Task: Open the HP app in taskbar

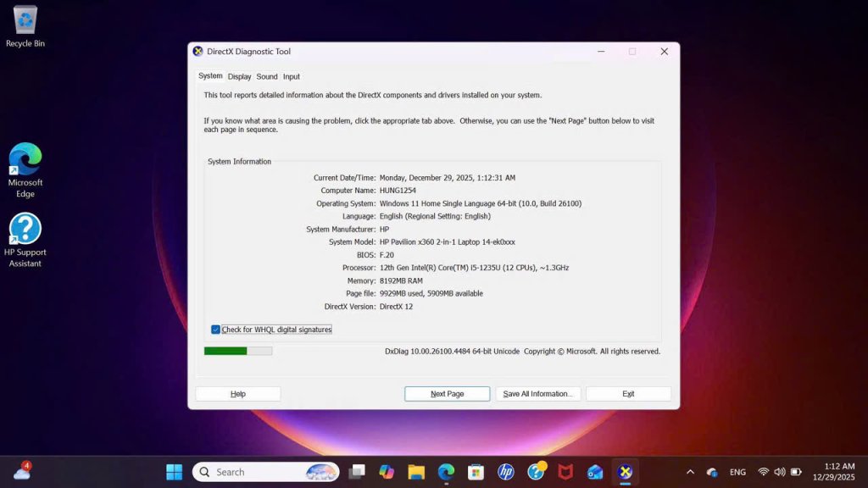Action: click(x=505, y=472)
